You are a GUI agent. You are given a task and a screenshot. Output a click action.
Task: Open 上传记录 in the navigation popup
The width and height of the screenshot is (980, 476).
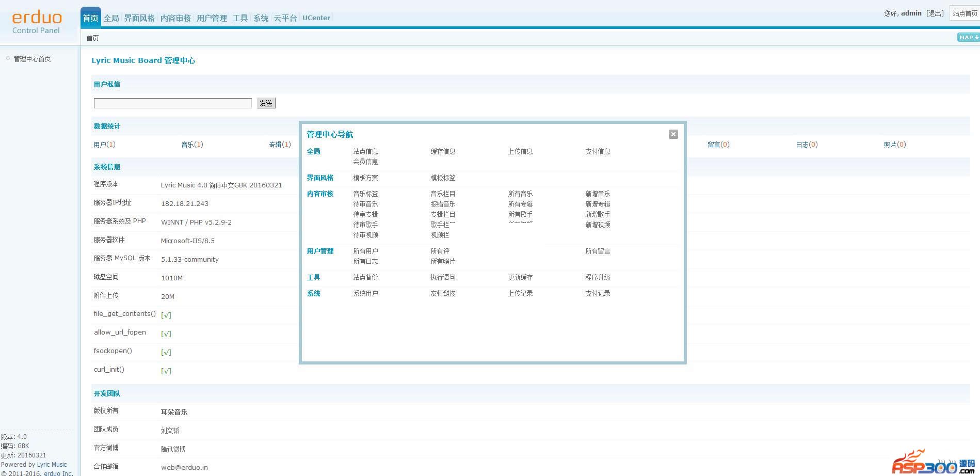pyautogui.click(x=520, y=293)
